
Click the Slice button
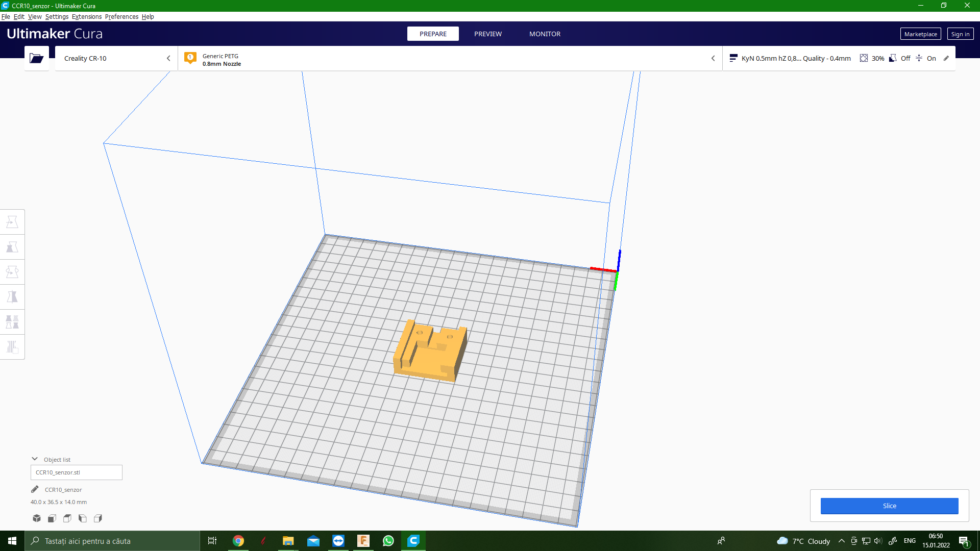[x=889, y=506]
